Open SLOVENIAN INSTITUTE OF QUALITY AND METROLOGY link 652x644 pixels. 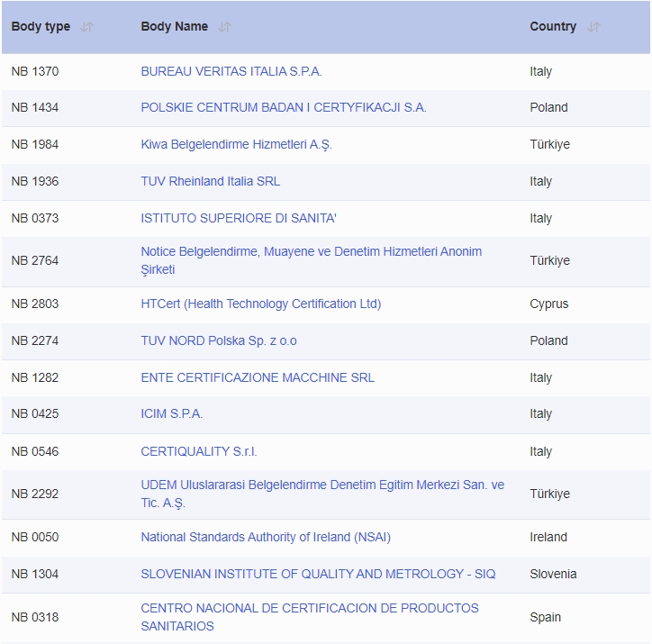(318, 574)
